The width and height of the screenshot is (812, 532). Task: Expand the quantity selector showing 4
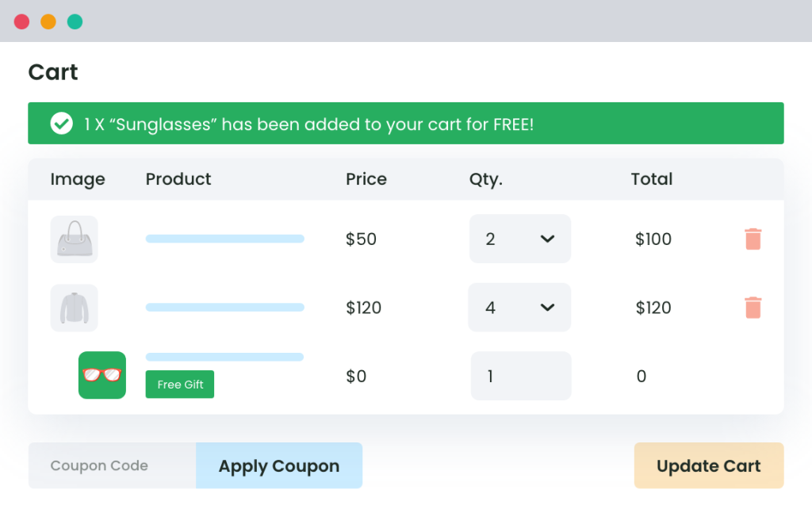coord(519,308)
